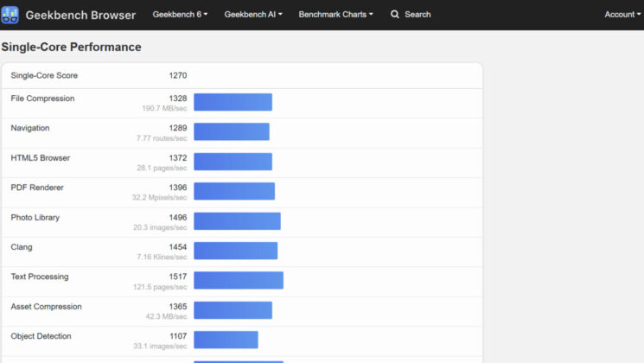Select the 1328 score value

coord(178,99)
